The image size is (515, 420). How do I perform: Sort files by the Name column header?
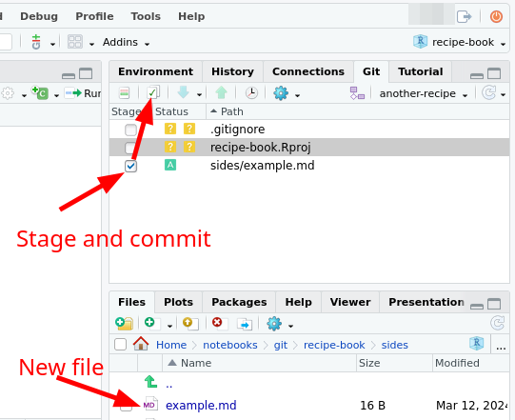coord(196,363)
